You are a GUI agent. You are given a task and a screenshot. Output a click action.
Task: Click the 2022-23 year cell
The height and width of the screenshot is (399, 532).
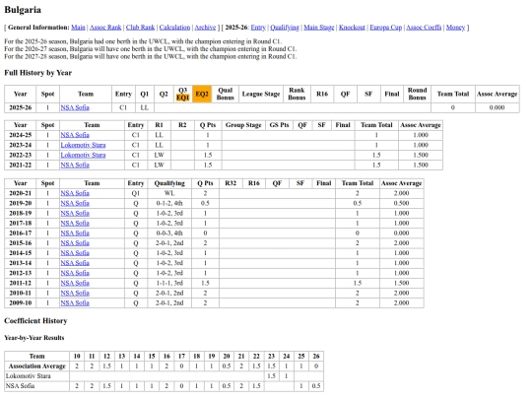(21, 155)
